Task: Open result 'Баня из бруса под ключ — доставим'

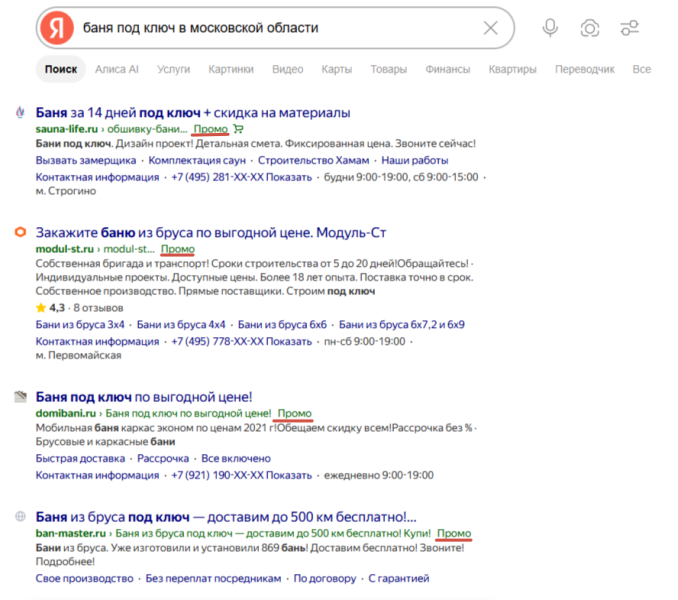Action: click(x=226, y=517)
